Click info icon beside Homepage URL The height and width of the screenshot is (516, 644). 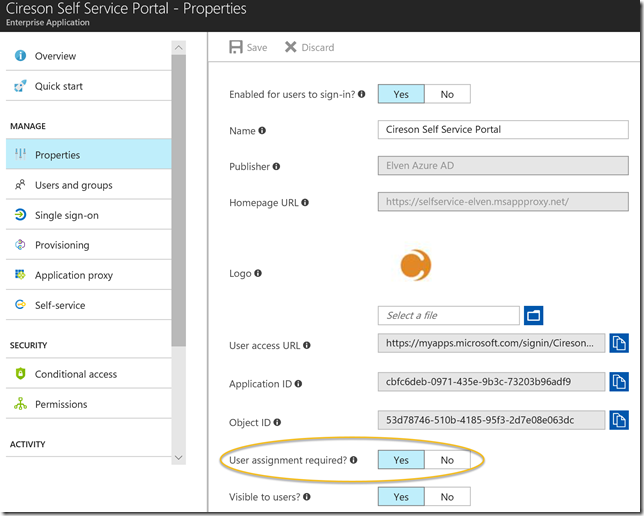click(305, 202)
